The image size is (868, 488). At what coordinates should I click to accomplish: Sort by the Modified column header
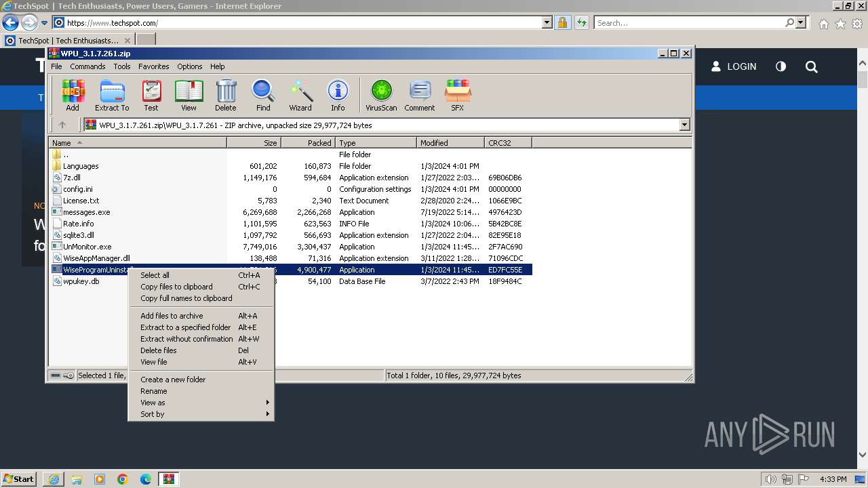(450, 143)
